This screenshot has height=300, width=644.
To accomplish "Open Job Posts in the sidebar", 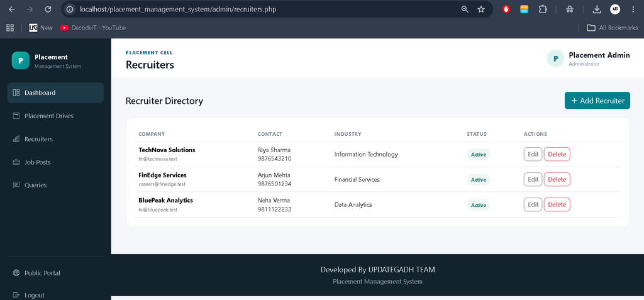I will click(x=55, y=162).
